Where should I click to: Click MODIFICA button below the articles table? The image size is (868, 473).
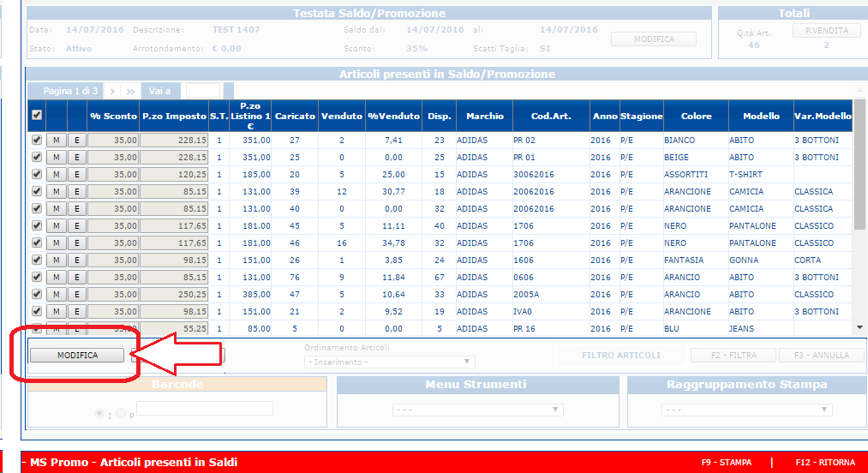(77, 355)
